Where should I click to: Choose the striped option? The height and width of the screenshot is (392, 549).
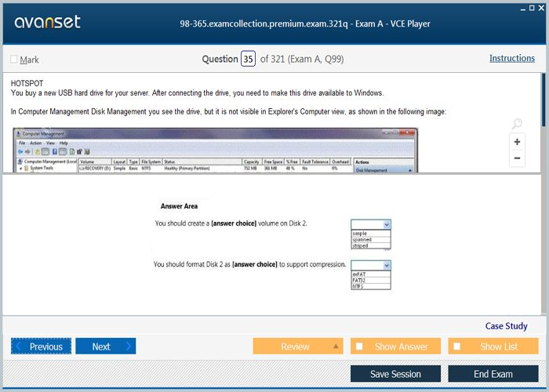tap(371, 245)
